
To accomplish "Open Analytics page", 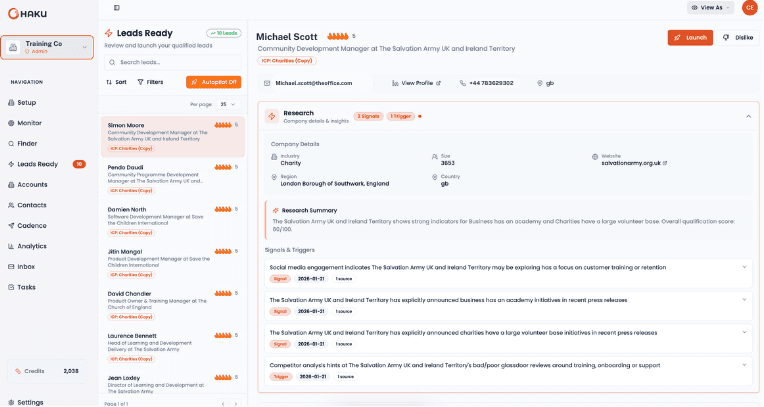I will click(32, 246).
